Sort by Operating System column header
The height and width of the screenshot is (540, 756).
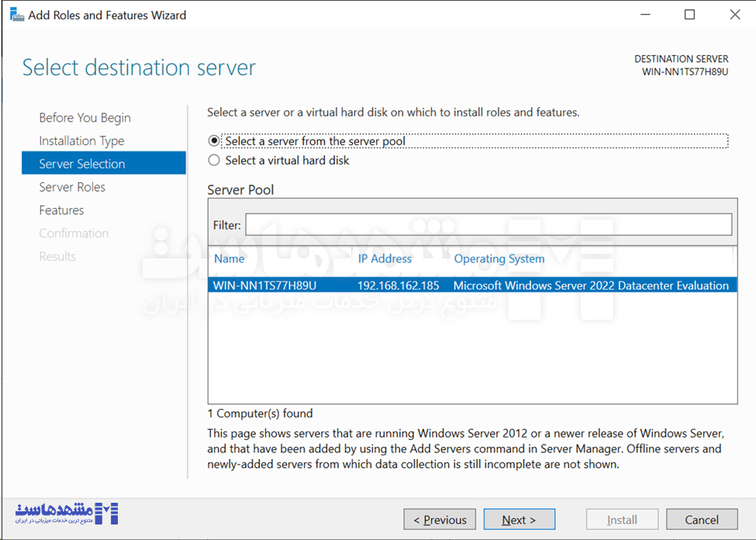[499, 258]
